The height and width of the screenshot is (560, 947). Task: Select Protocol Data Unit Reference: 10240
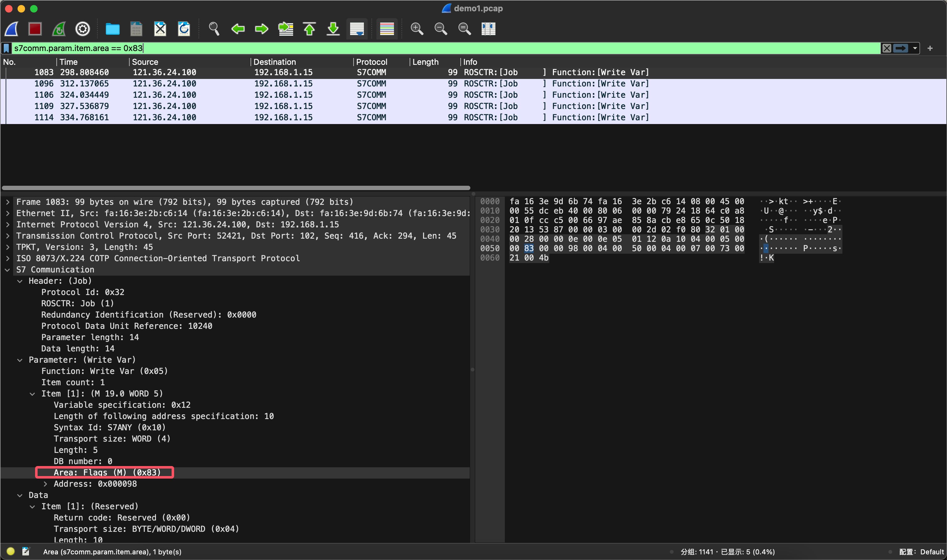235,326
